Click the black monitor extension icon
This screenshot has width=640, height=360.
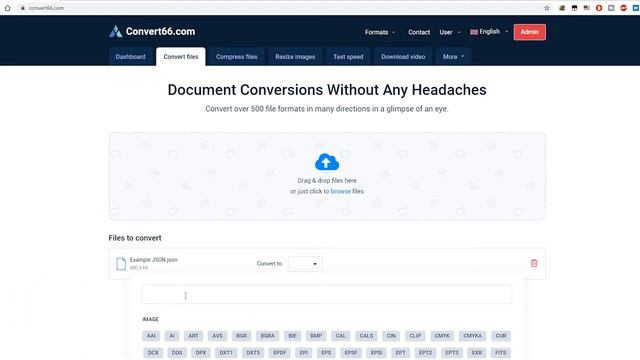click(574, 8)
